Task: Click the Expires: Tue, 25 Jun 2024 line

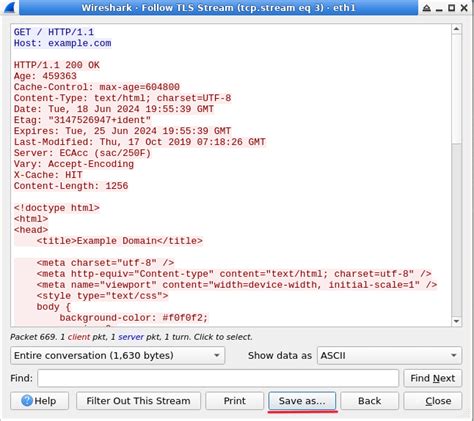Action: pos(122,131)
